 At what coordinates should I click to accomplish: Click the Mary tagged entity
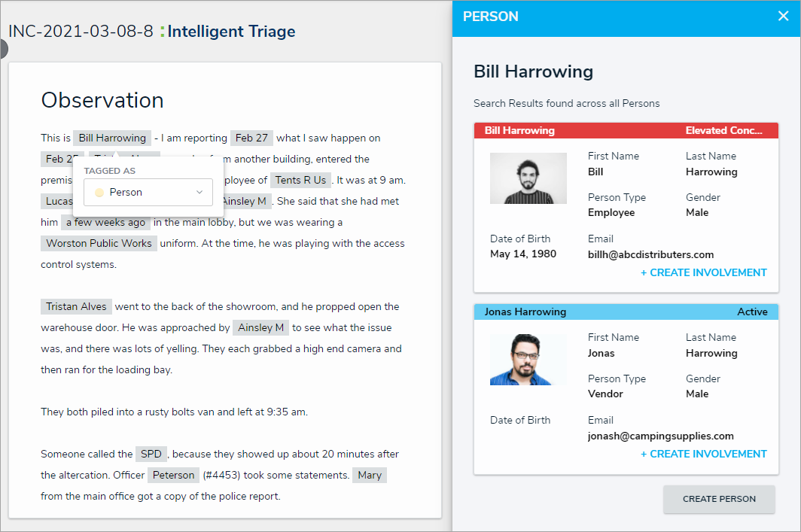tap(370, 476)
